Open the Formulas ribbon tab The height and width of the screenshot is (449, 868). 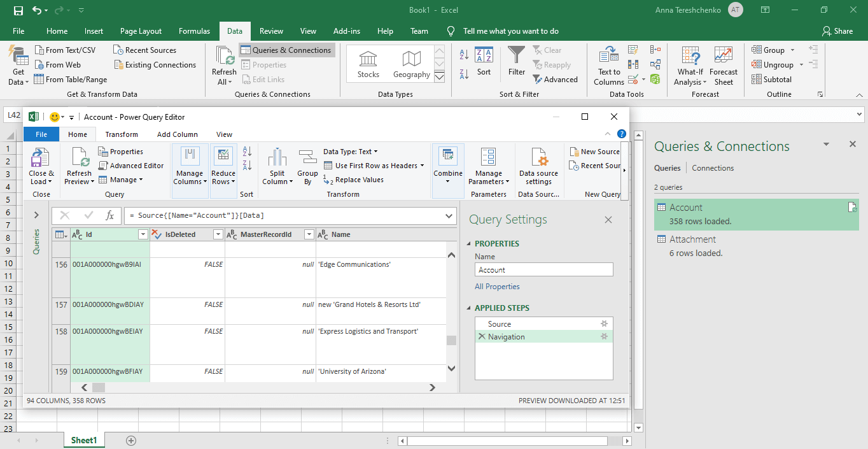pyautogui.click(x=194, y=31)
